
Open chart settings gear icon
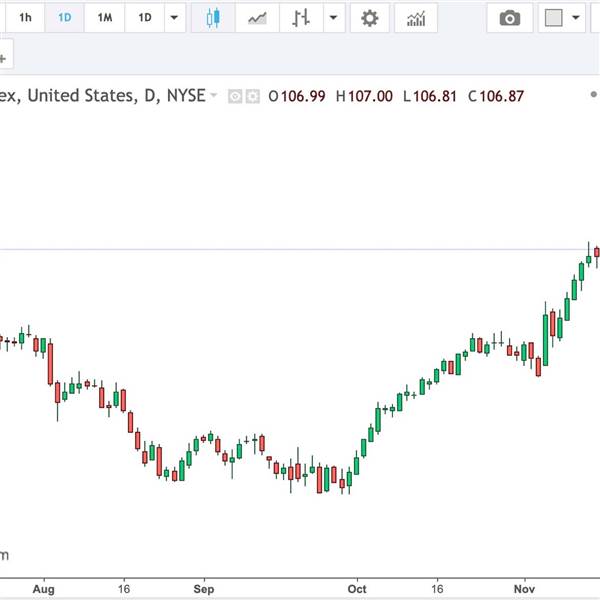pos(370,18)
